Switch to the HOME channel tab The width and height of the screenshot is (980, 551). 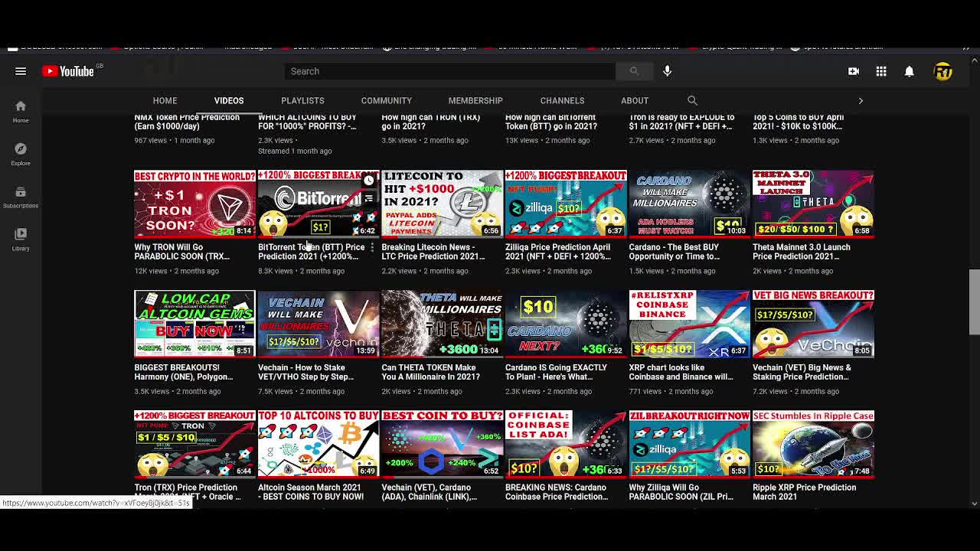pos(165,100)
